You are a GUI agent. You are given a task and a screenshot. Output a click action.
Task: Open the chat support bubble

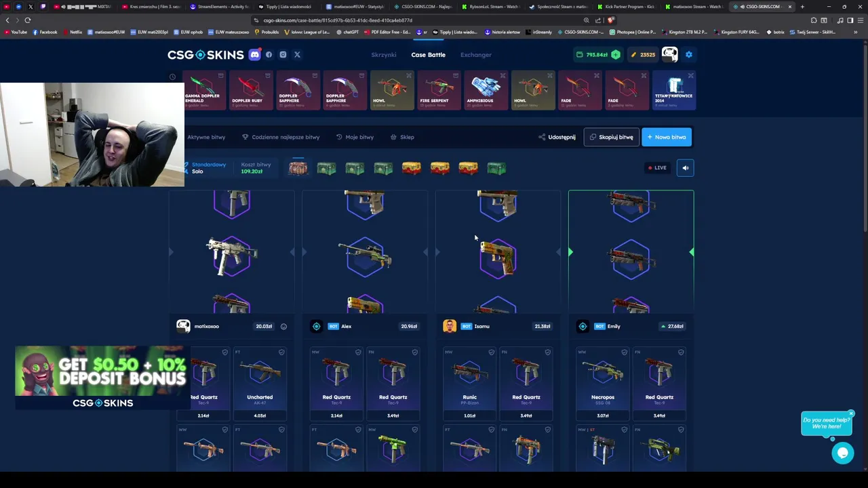(x=843, y=453)
